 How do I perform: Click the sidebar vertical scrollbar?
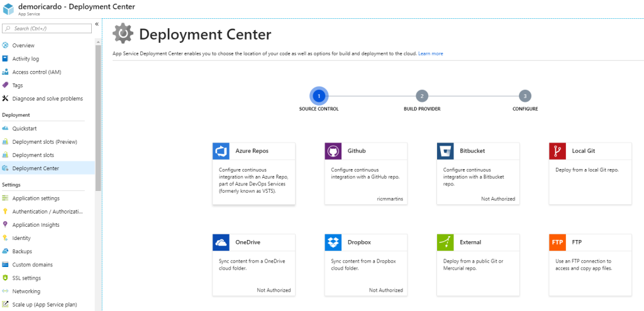pos(98,117)
